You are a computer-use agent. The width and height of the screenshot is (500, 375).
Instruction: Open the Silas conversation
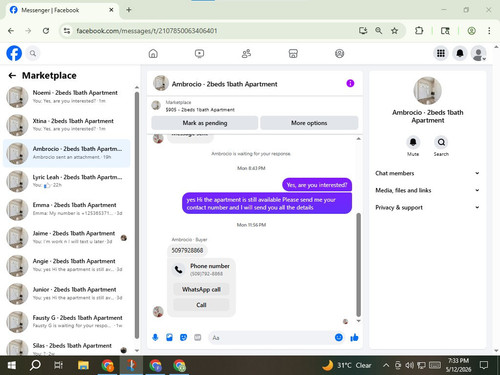click(67, 346)
